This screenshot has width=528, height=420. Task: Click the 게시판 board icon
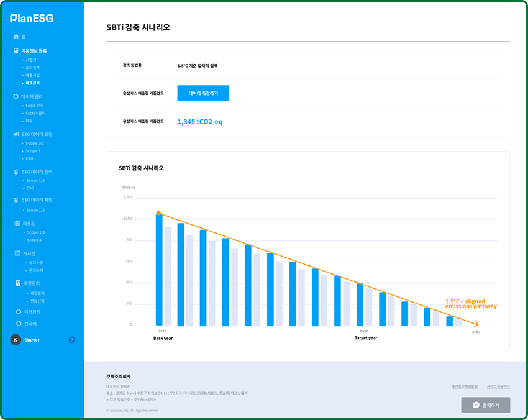pos(17,253)
